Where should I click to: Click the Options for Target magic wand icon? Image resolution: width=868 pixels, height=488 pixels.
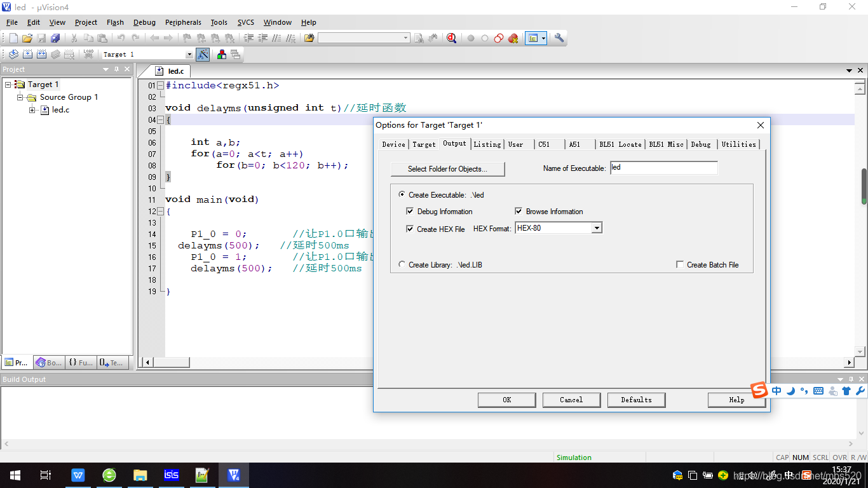click(x=203, y=55)
